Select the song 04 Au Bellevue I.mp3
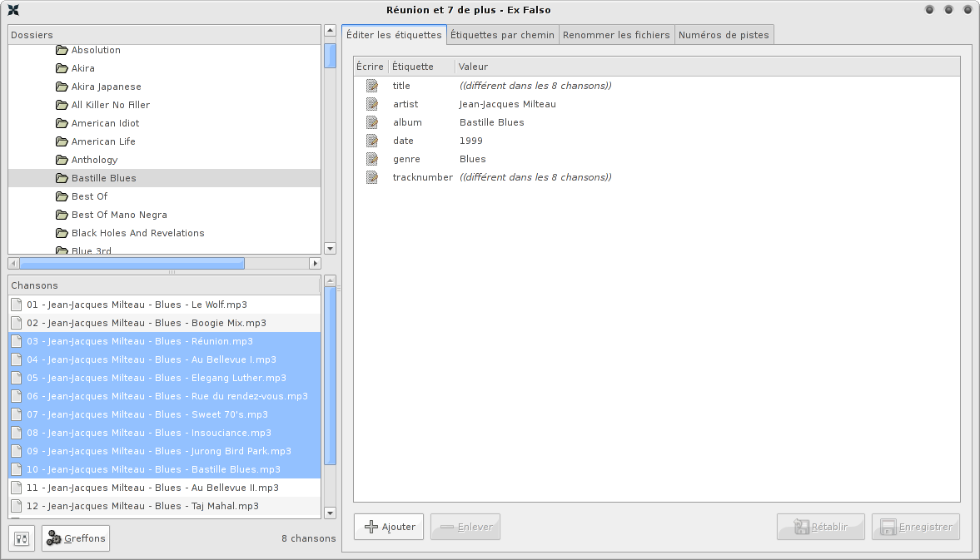980x560 pixels. [164, 359]
